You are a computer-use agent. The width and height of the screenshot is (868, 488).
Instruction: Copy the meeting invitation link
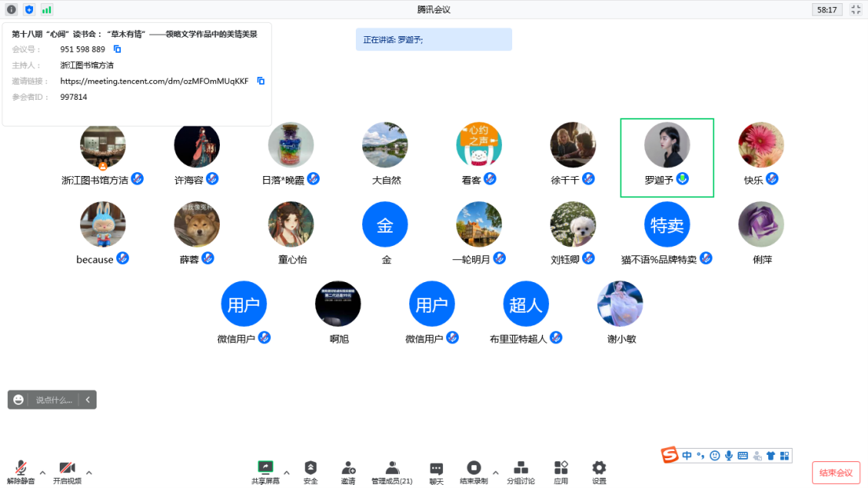tap(261, 81)
